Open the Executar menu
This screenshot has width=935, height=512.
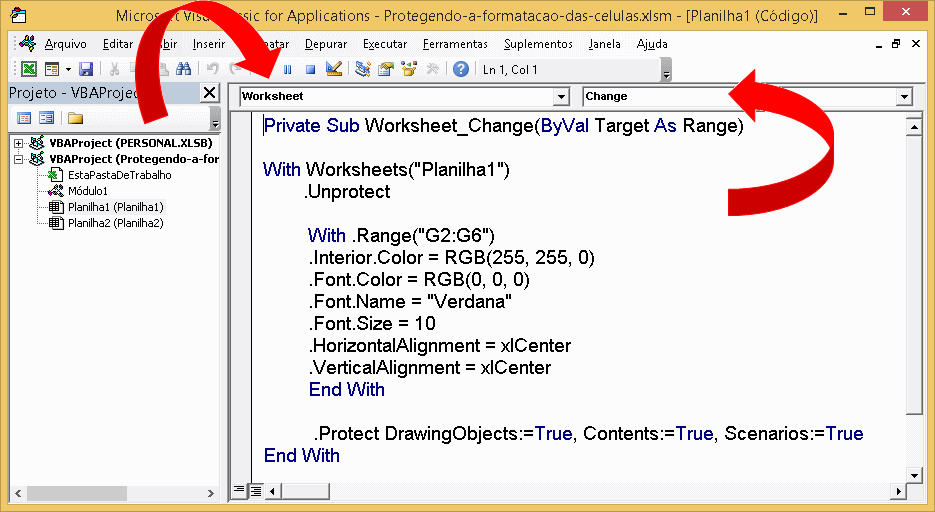385,44
